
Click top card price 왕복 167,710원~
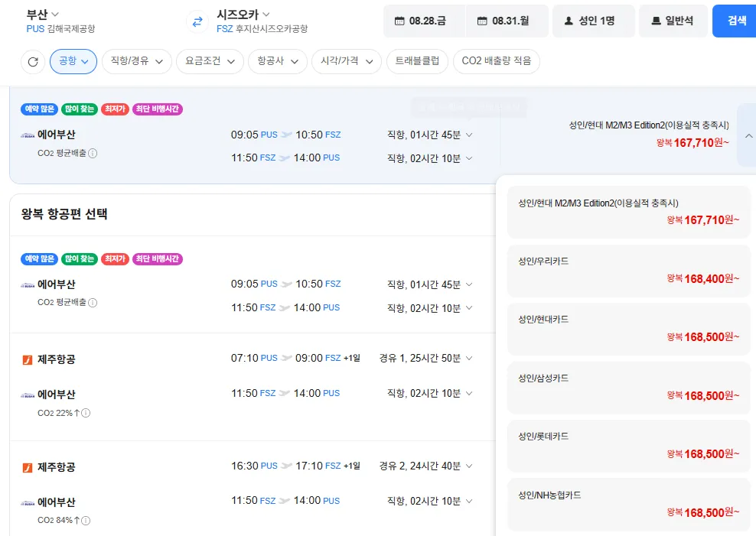692,142
